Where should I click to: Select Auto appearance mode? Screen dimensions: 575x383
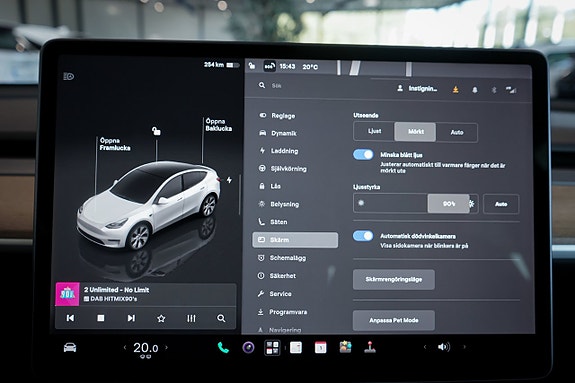pyautogui.click(x=457, y=132)
